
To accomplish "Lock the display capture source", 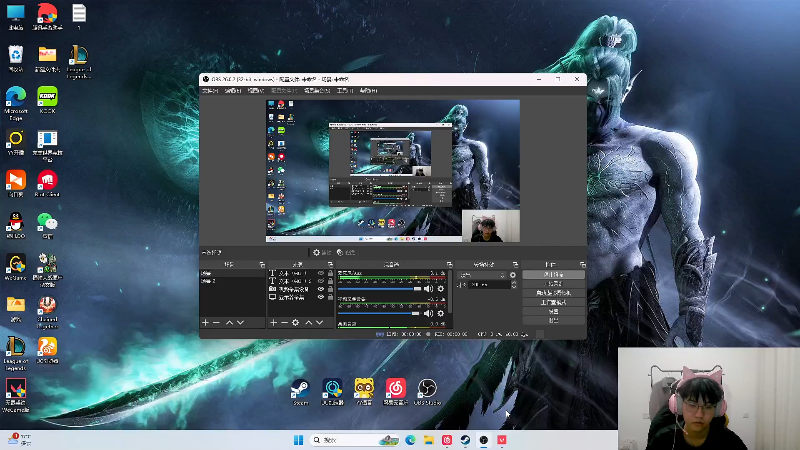I will pos(330,297).
